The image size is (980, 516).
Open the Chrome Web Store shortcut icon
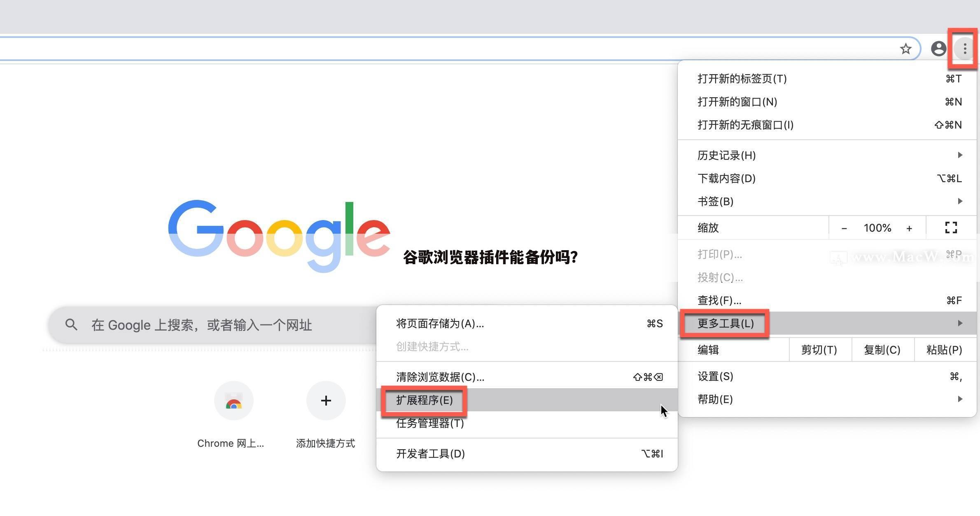(x=233, y=401)
